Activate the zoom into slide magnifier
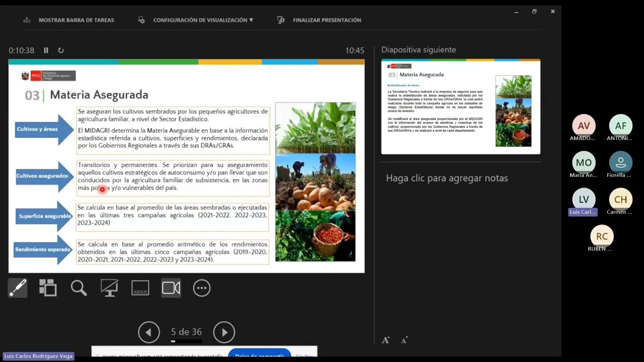Screen dimensions: 644x362 tap(79, 288)
